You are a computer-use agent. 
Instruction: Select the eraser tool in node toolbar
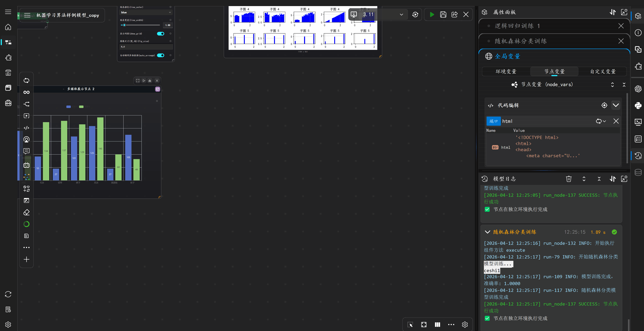point(26,212)
